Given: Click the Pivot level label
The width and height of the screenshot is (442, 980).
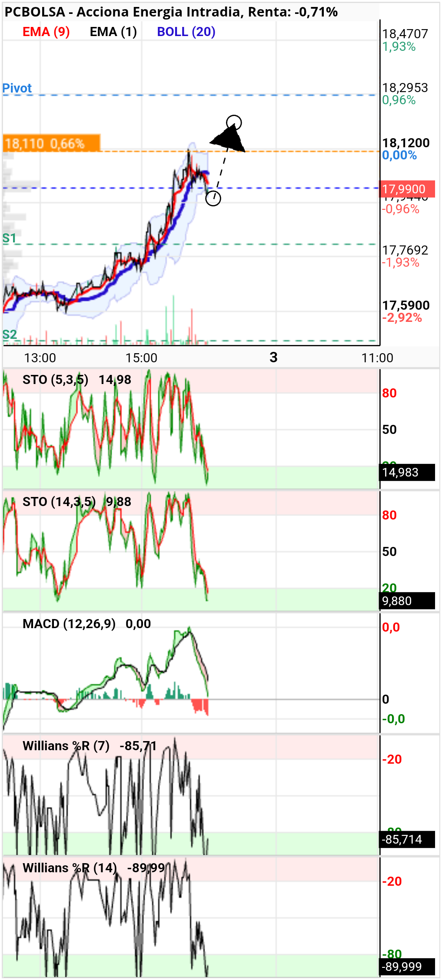Looking at the screenshot, I should pos(17,88).
